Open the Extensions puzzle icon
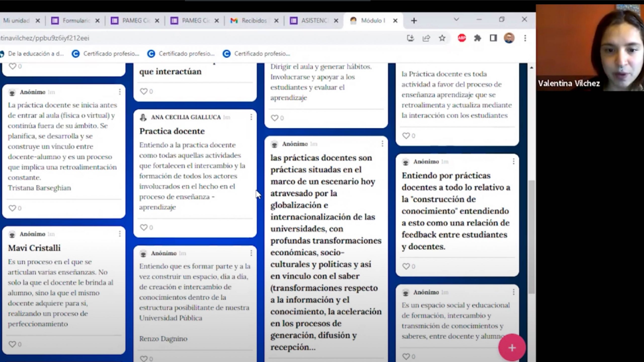The image size is (644, 362). point(477,38)
